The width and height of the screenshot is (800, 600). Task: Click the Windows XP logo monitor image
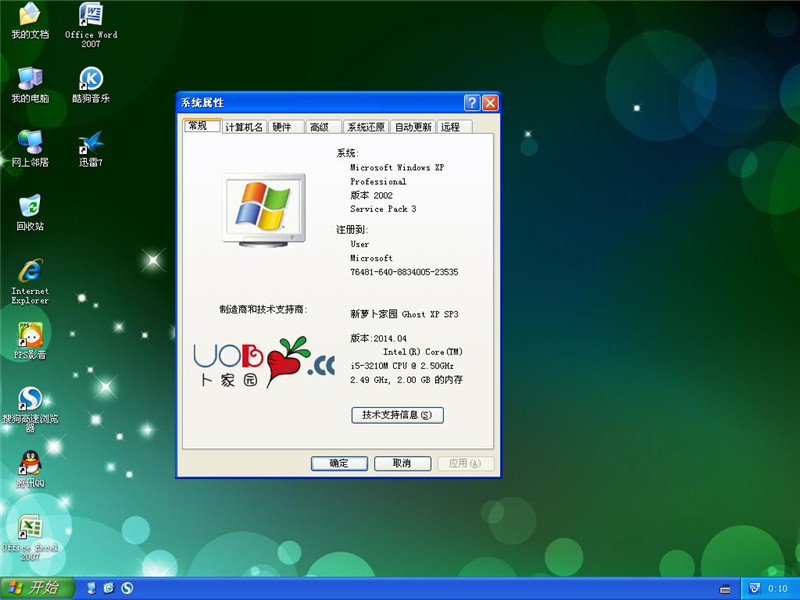coord(264,210)
